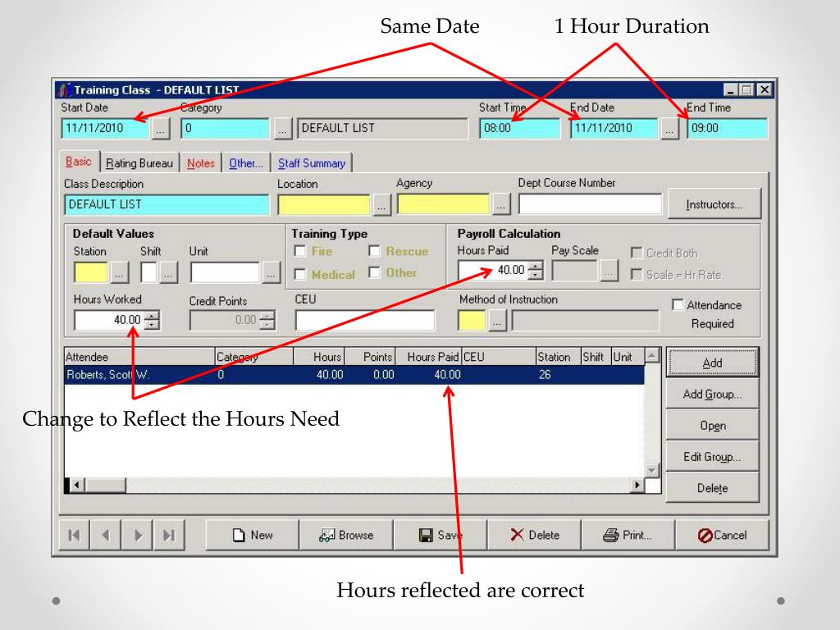Click in the Category number field
This screenshot has height=630, width=840.
point(226,129)
